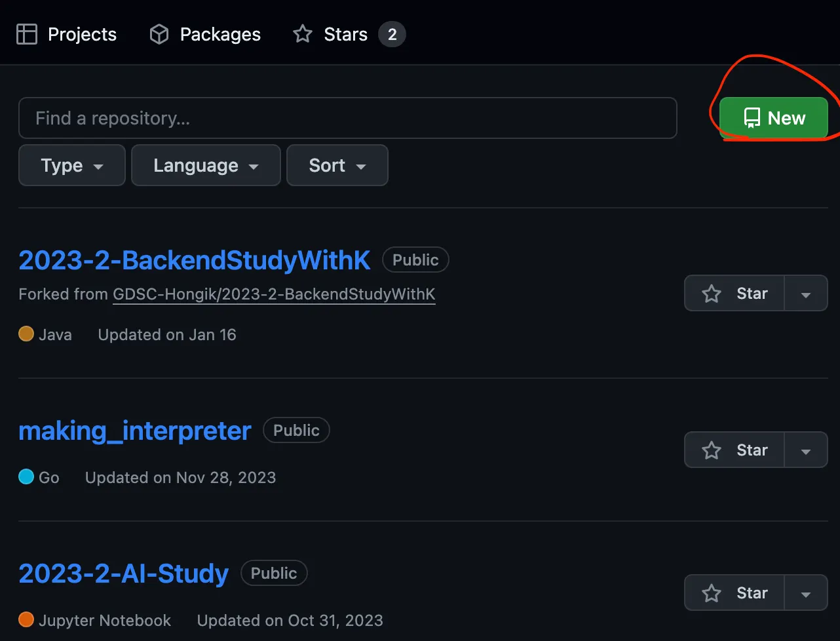The image size is (840, 641).
Task: Focus the Find a repository search field
Action: tap(347, 119)
